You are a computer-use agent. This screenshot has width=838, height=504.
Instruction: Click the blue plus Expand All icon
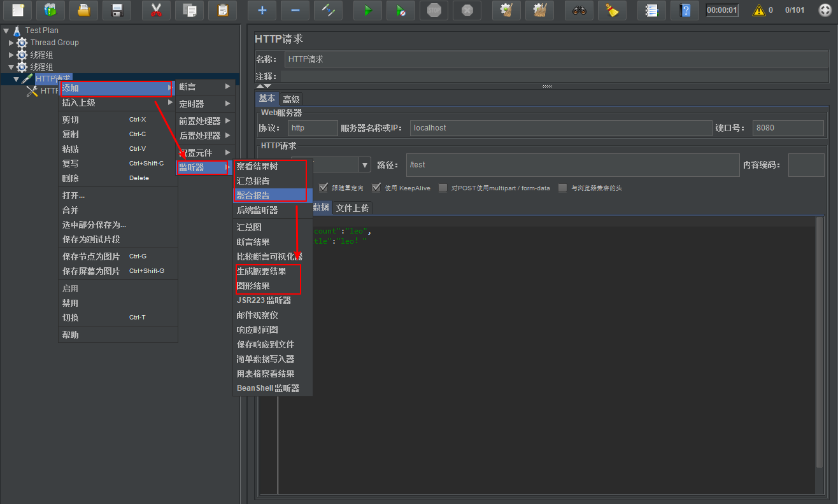coord(262,10)
